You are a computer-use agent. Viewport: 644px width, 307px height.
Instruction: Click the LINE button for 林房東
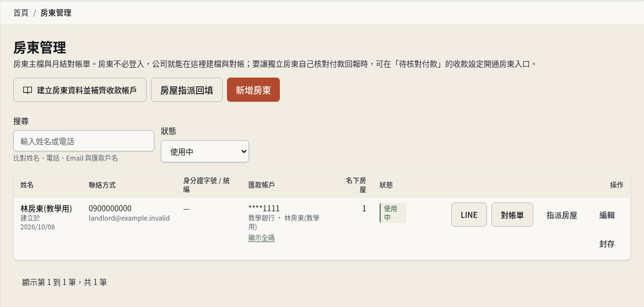click(469, 215)
